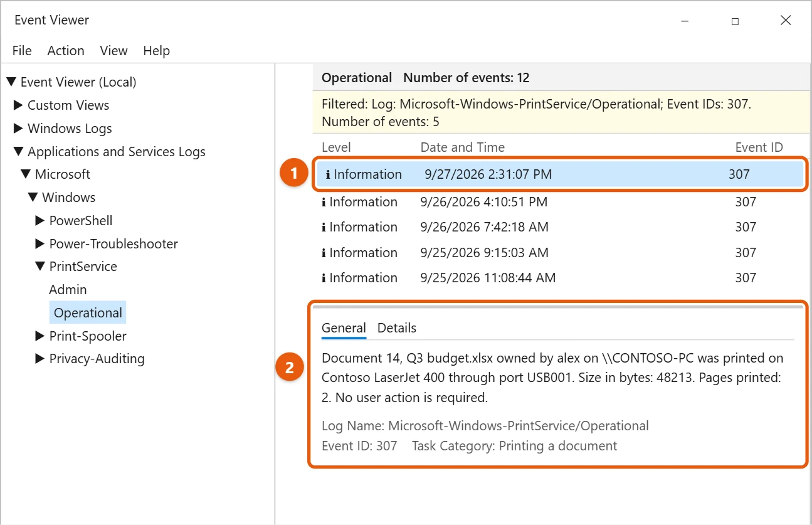This screenshot has width=812, height=525.
Task: Open the View menu
Action: [x=114, y=51]
